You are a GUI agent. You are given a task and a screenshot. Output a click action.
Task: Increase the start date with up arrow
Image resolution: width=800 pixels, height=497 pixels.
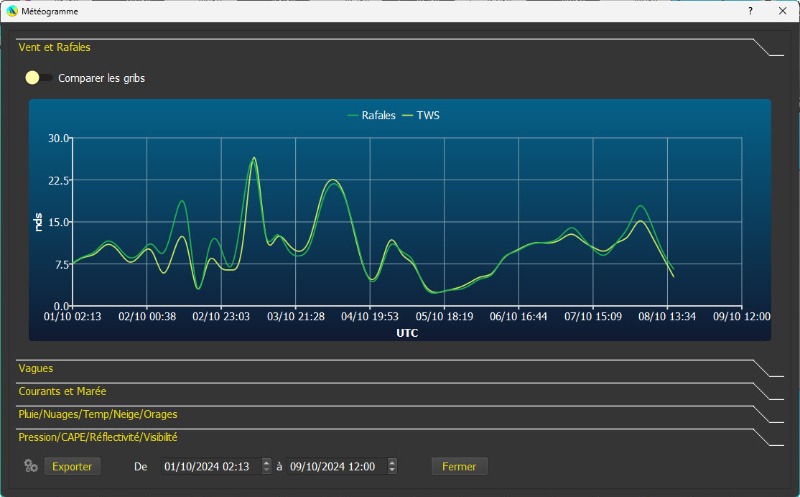point(266,462)
